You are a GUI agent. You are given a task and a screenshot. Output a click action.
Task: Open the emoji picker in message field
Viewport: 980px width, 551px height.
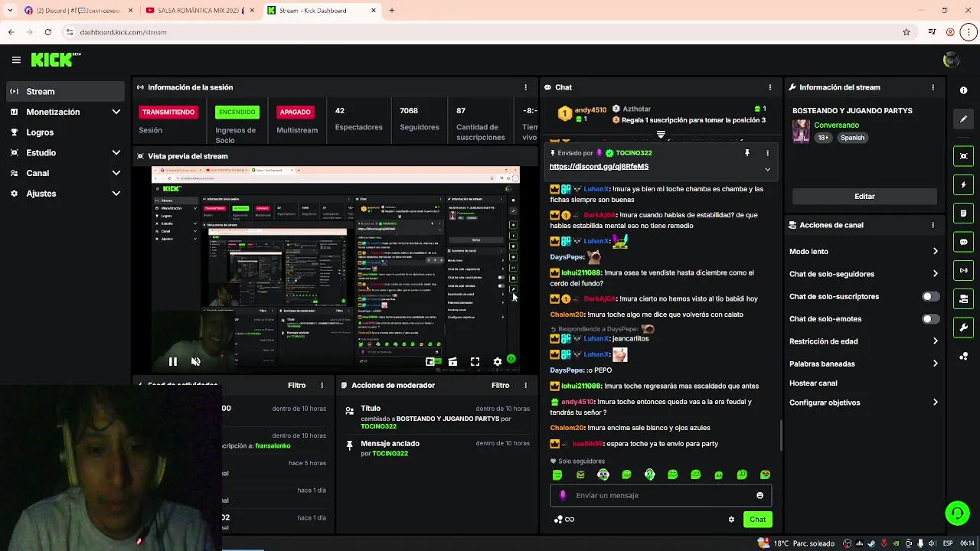(759, 495)
